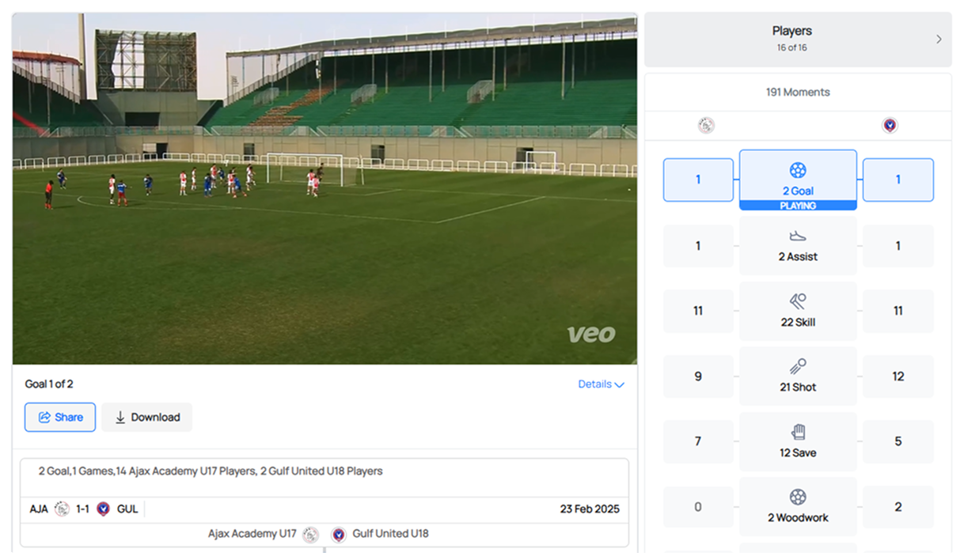
Task: Choose the Skill moments icon
Action: [x=798, y=301]
